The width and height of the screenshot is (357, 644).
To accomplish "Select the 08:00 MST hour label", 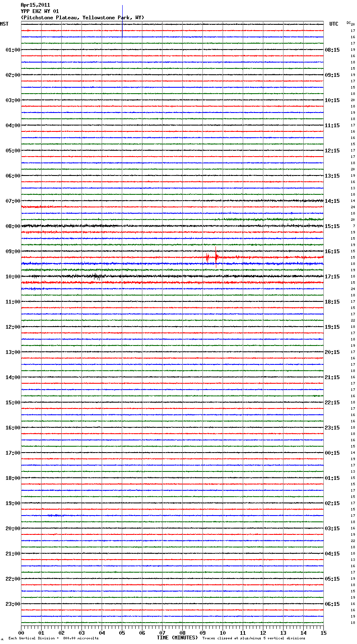I will point(13,226).
